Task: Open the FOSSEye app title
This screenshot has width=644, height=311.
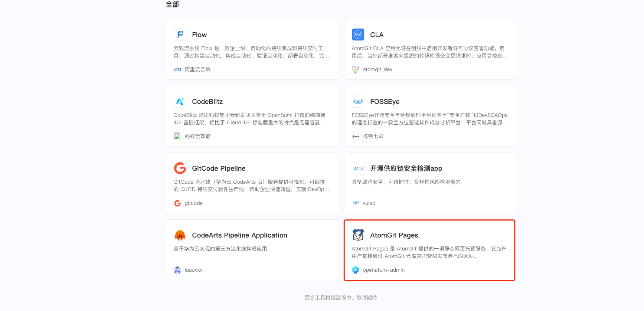Action: tap(385, 102)
